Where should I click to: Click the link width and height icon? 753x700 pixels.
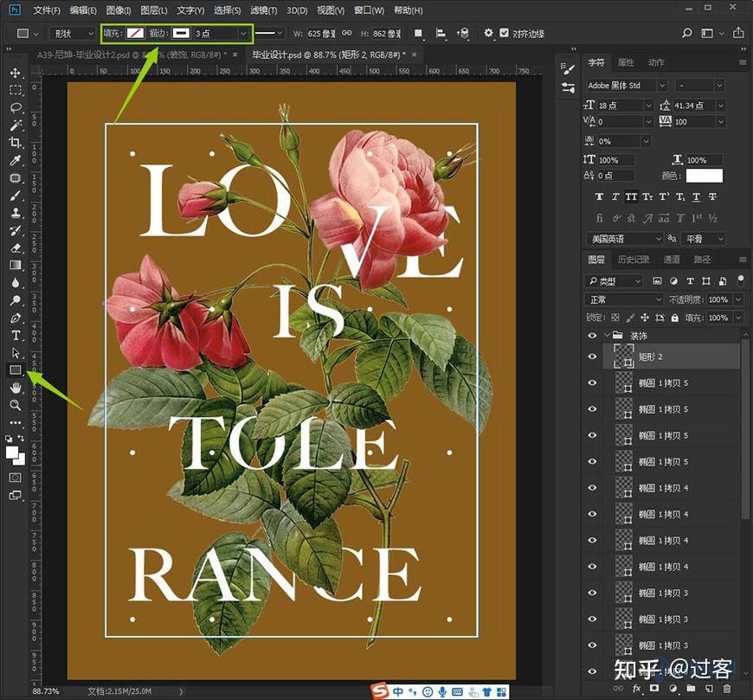tap(347, 33)
